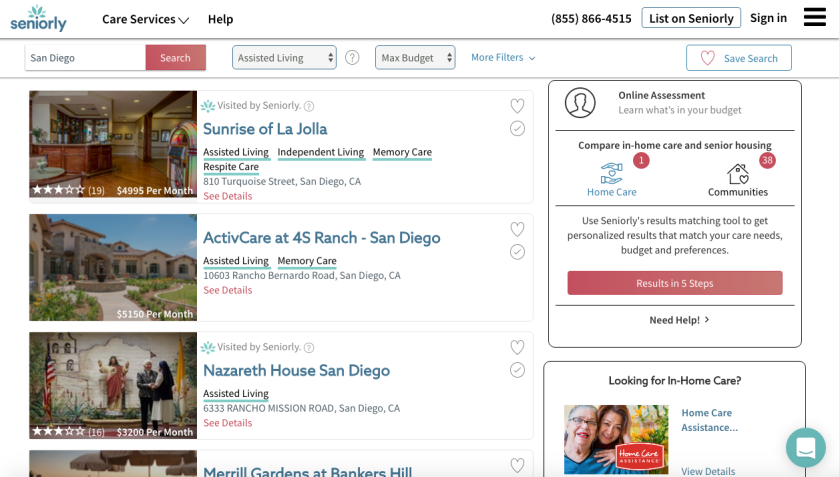The image size is (840, 477).
Task: Open ActivCare at 4S Ranch - San Diego title
Action: click(321, 238)
